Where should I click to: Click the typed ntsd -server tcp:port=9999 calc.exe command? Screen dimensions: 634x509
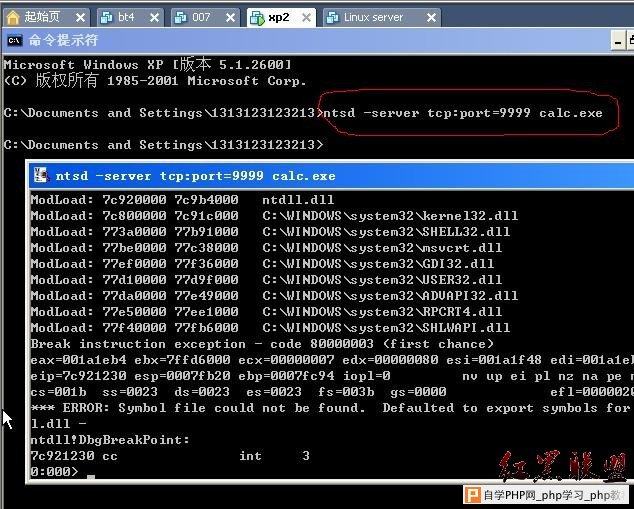pyautogui.click(x=463, y=113)
